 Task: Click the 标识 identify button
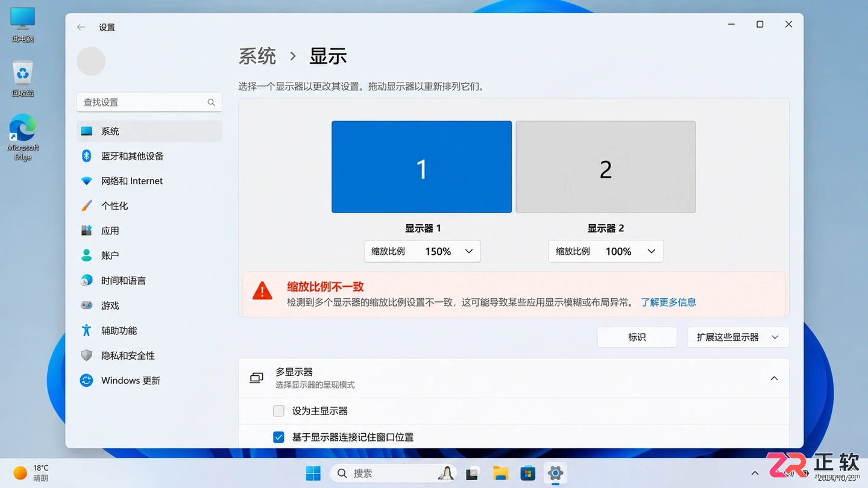point(637,337)
